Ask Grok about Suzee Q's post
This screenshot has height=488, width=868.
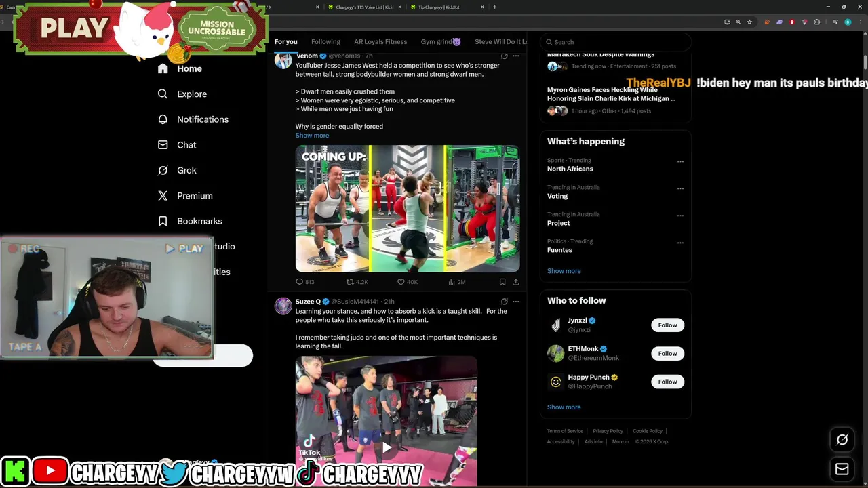[504, 302]
